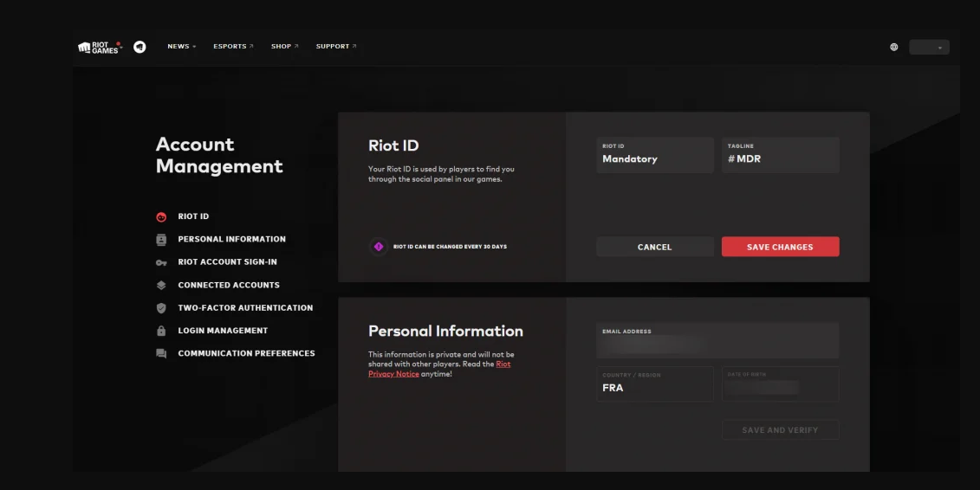Image resolution: width=980 pixels, height=490 pixels.
Task: Click the "Riot ID can be changed every 30 days" notice
Action: (x=450, y=247)
